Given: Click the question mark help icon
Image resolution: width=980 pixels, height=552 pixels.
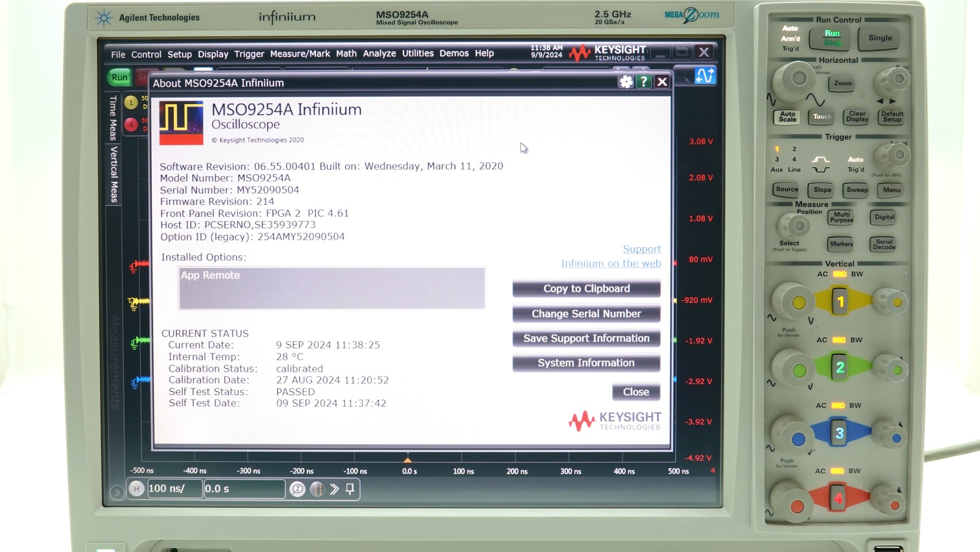Looking at the screenshot, I should click(x=644, y=81).
